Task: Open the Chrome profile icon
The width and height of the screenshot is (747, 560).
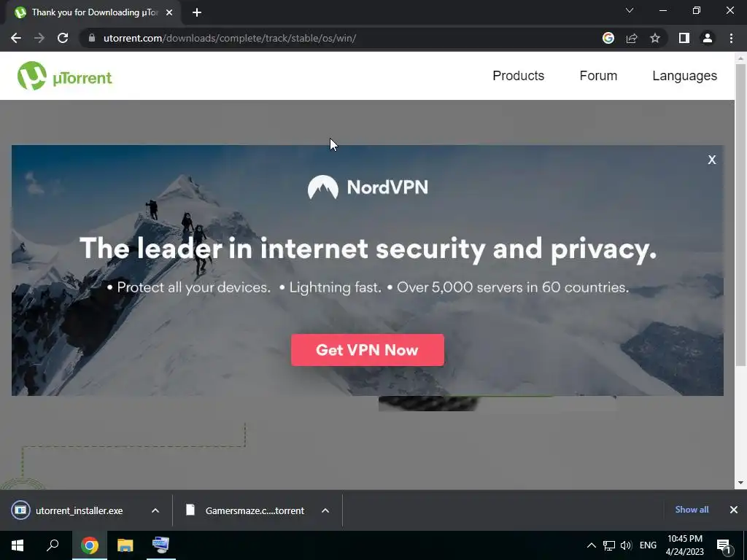Action: tap(708, 38)
